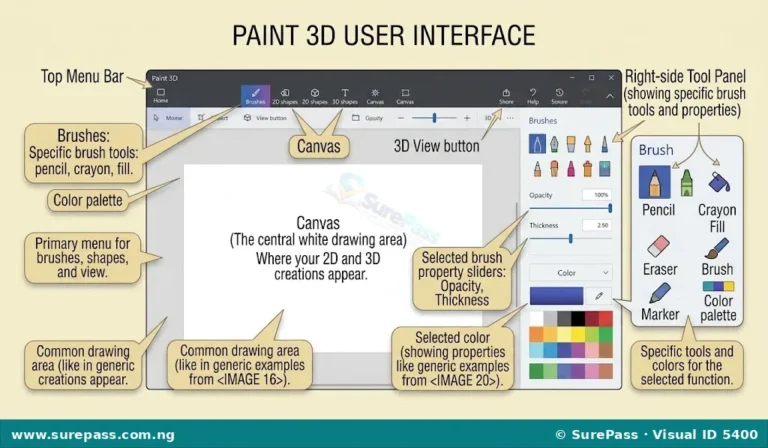
Task: Click the Opacity 100% value field
Action: (x=597, y=195)
